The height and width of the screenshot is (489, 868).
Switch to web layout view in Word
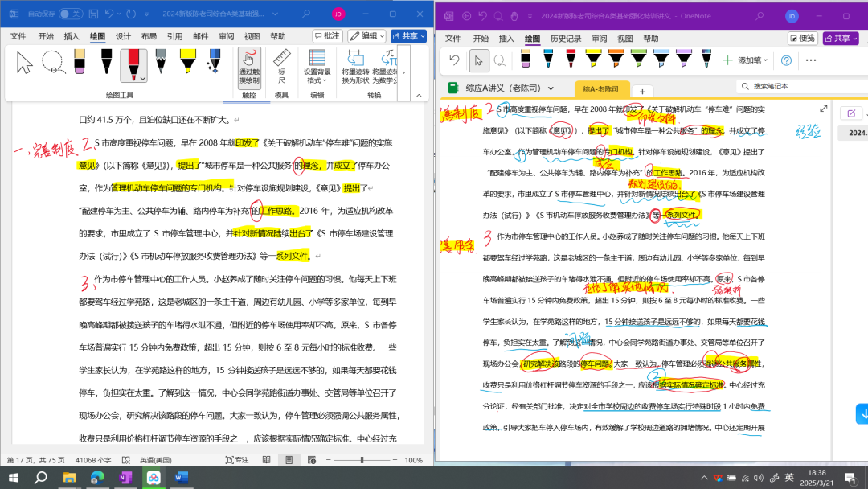(312, 460)
